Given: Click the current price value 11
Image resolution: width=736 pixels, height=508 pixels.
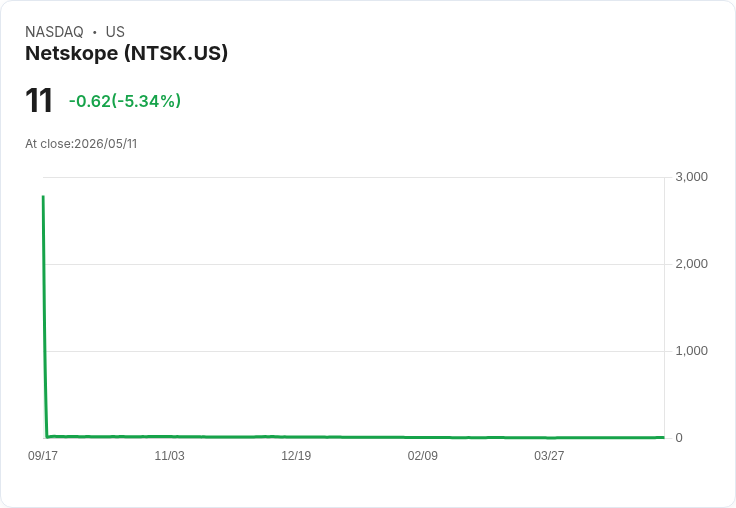Looking at the screenshot, I should 39,100.
